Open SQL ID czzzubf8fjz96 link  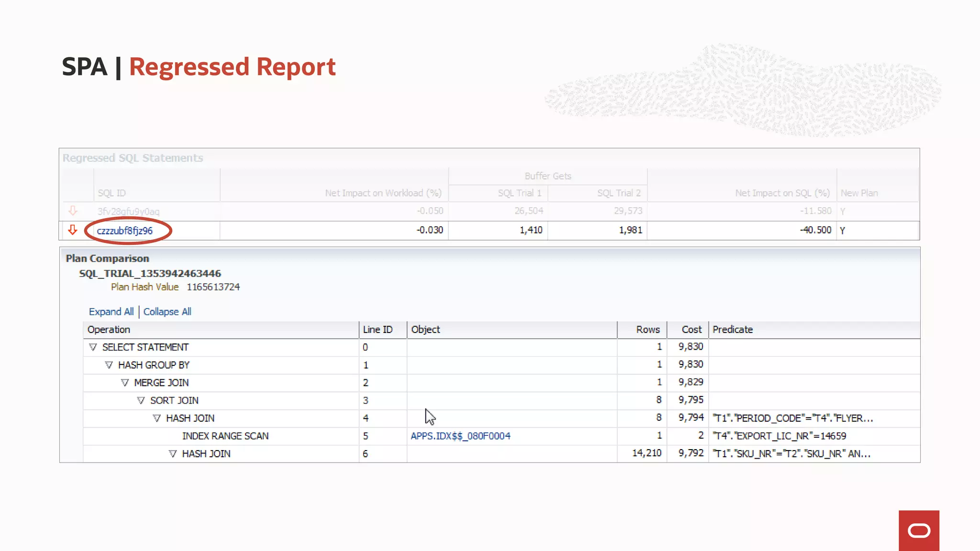pos(124,231)
